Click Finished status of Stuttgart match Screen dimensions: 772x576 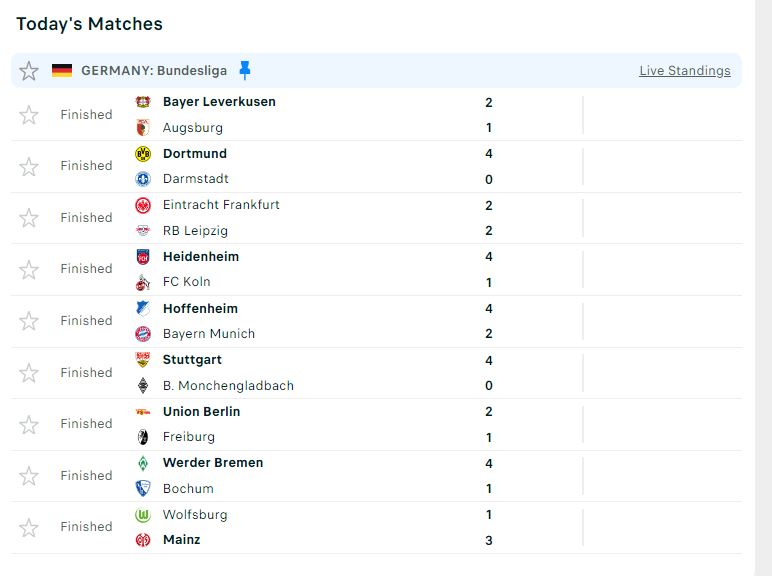click(x=86, y=373)
